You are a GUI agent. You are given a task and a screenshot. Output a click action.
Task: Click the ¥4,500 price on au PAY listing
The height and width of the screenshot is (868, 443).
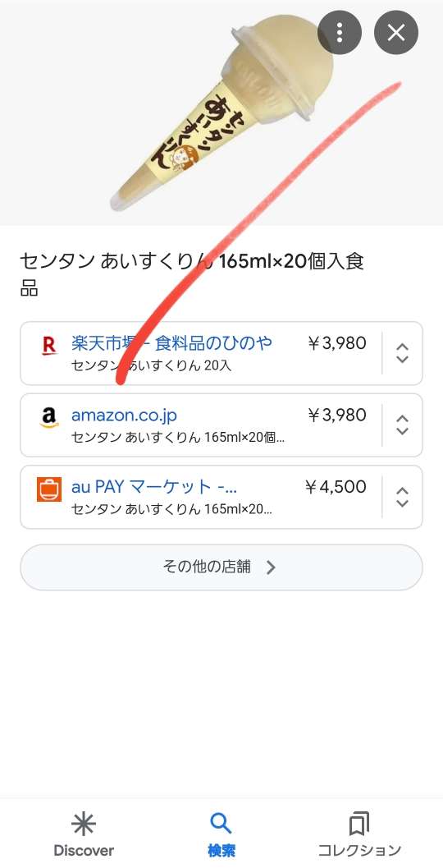336,487
